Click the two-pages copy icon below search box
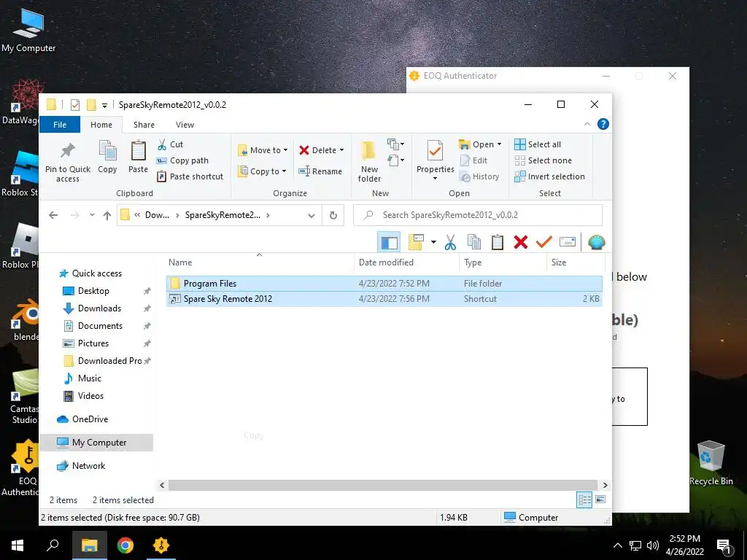Screen dimensions: 747x560 pyautogui.click(x=473, y=242)
